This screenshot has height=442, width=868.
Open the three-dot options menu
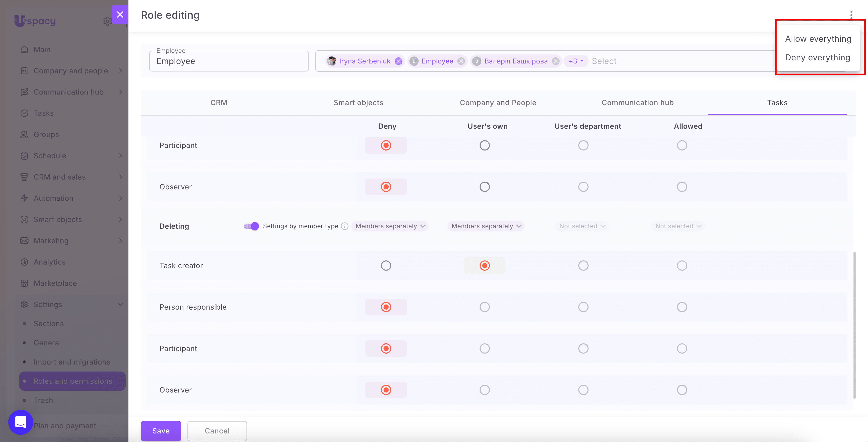point(851,15)
